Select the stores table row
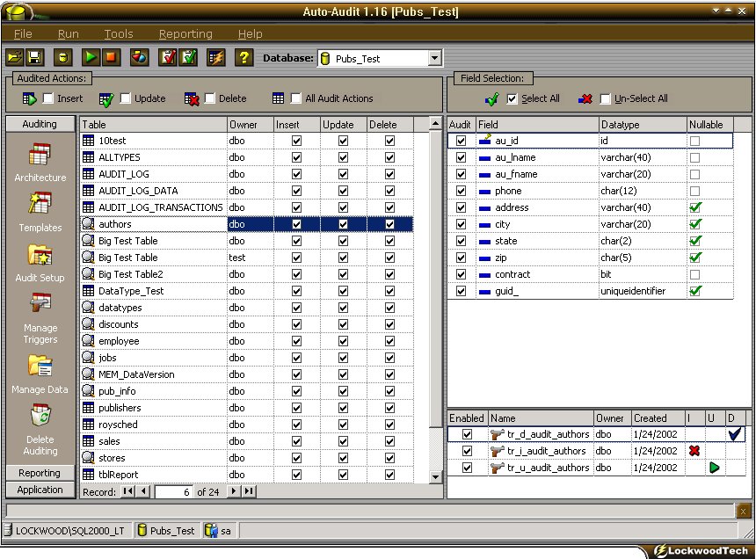 pos(247,458)
